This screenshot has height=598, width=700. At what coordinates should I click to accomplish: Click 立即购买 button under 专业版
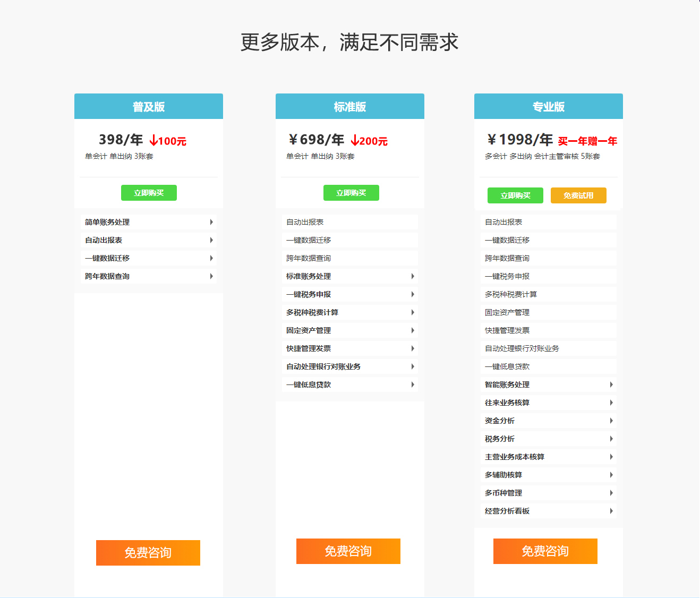[515, 195]
